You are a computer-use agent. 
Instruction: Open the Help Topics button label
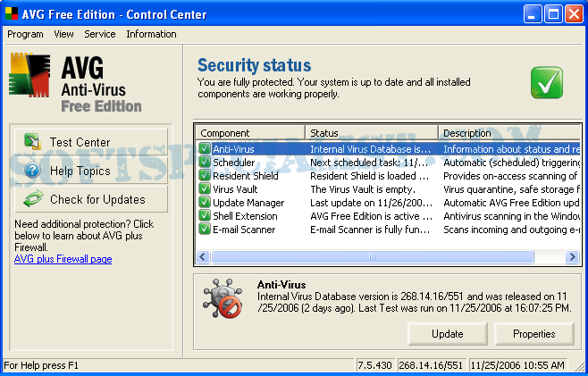[80, 171]
